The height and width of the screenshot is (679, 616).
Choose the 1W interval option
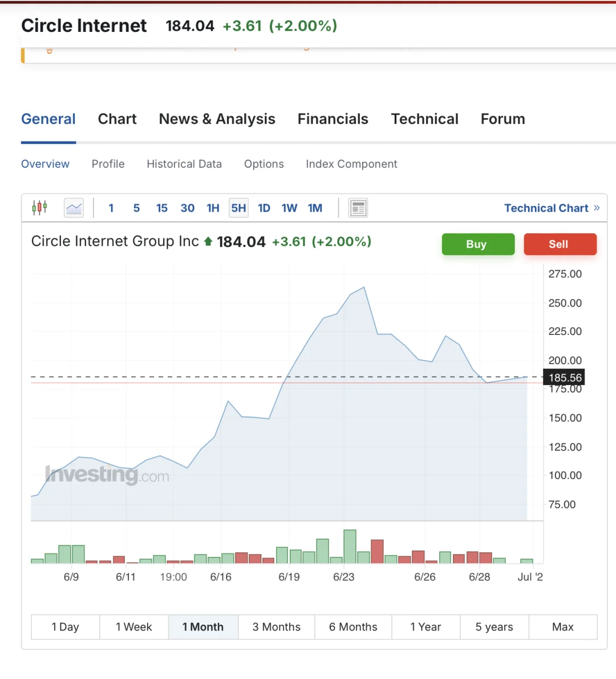[x=289, y=208]
